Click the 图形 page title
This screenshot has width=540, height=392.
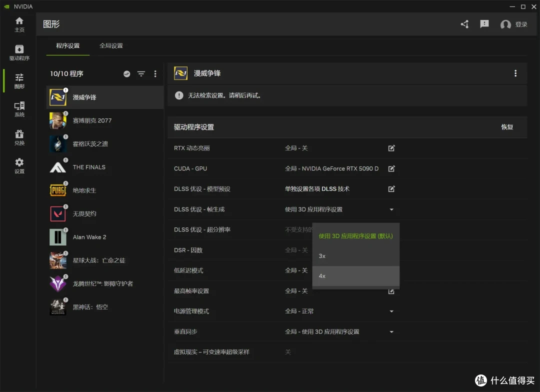click(x=51, y=24)
